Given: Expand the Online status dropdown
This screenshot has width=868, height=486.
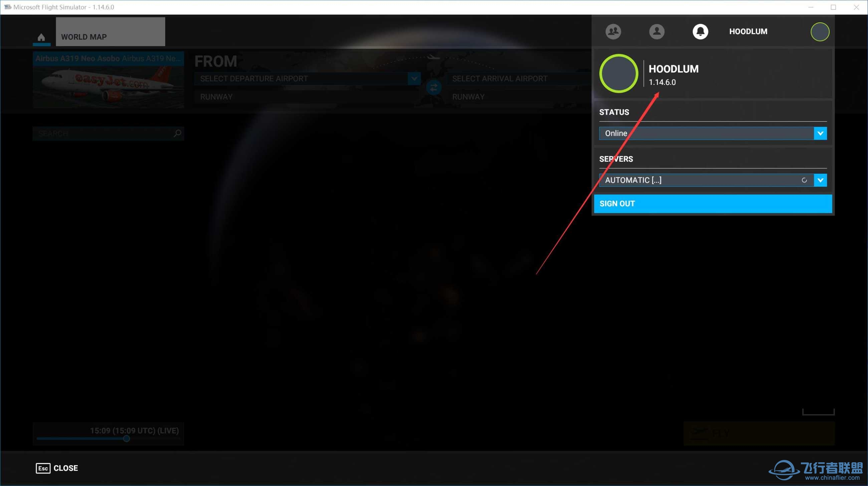Looking at the screenshot, I should click(820, 134).
